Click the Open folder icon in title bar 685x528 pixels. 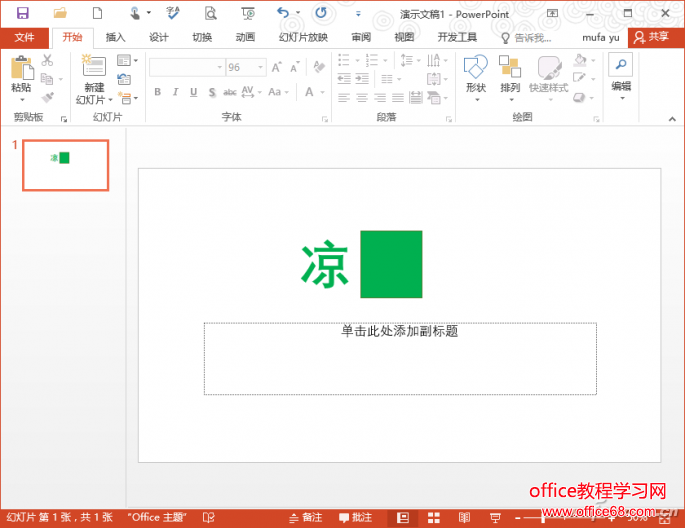tap(60, 13)
